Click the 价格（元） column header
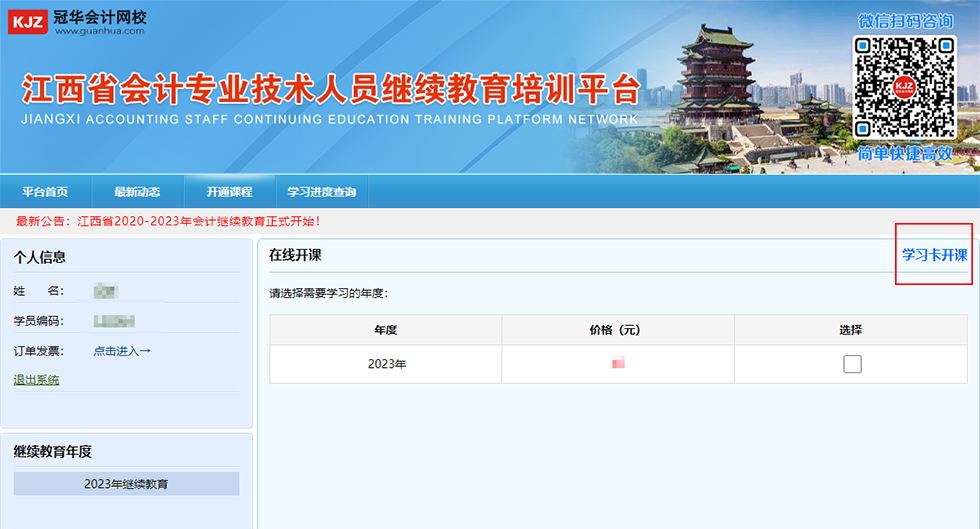The height and width of the screenshot is (529, 980). (617, 330)
